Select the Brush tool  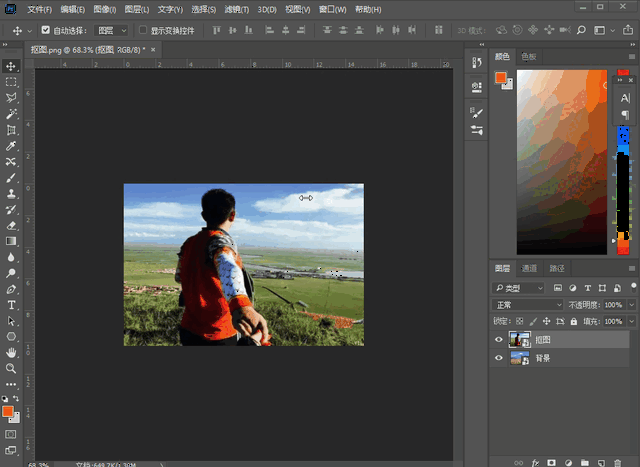(x=11, y=178)
